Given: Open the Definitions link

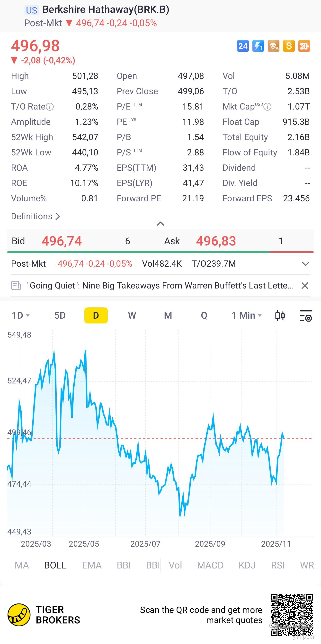Looking at the screenshot, I should [x=35, y=216].
